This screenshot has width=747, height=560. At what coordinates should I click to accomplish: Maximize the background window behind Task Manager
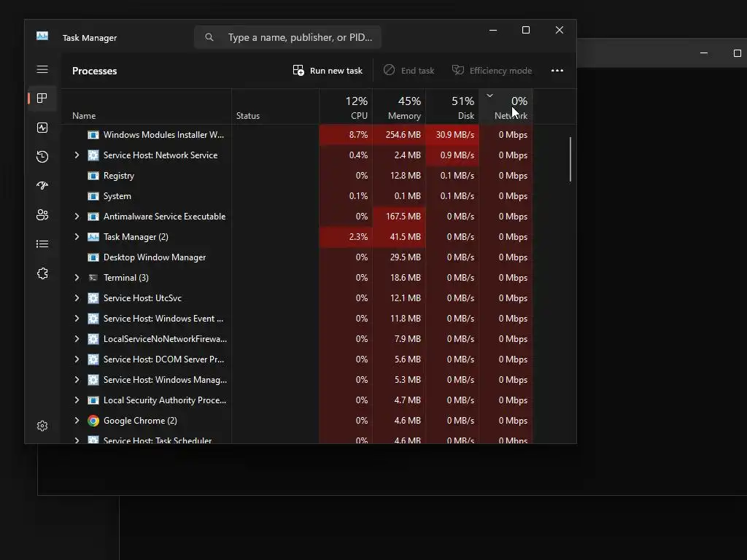pos(737,52)
